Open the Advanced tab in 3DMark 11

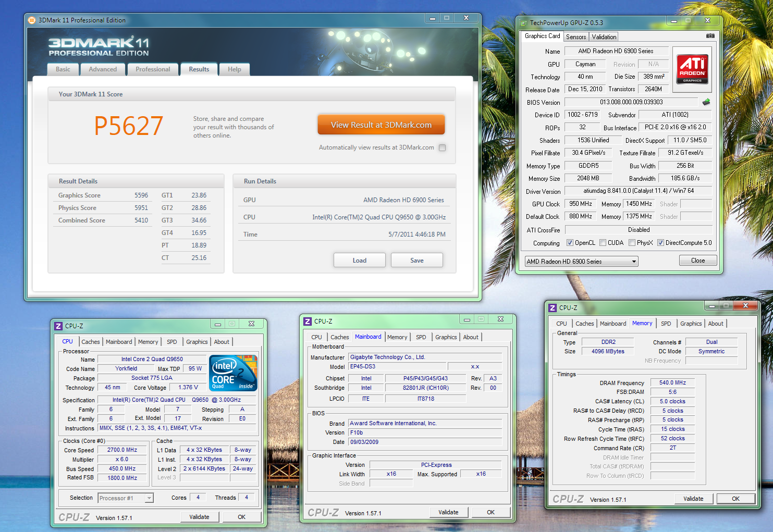tap(103, 69)
